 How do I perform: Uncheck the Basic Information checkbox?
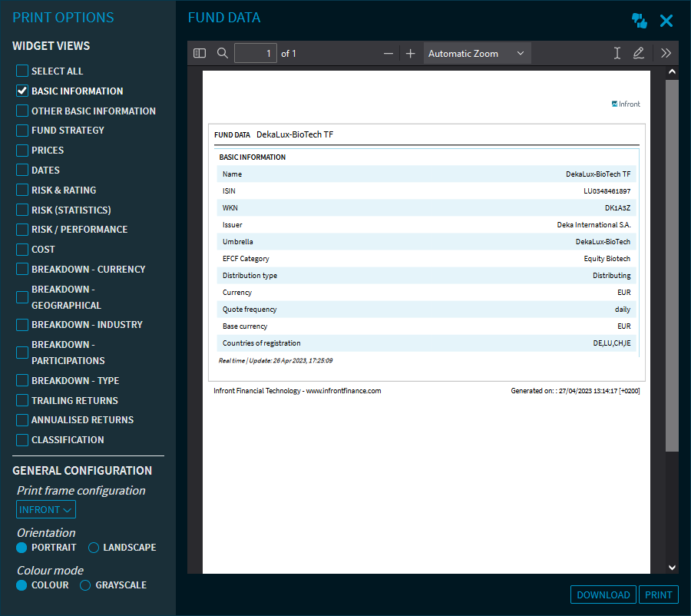22,91
